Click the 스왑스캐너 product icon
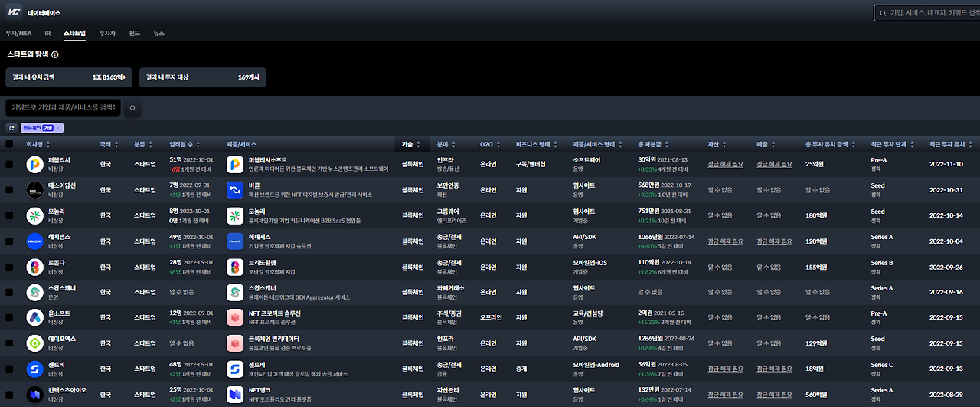 point(235,292)
